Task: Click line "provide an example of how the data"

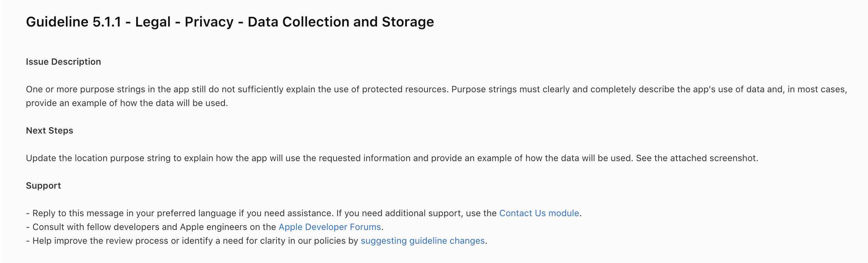Action: [127, 103]
